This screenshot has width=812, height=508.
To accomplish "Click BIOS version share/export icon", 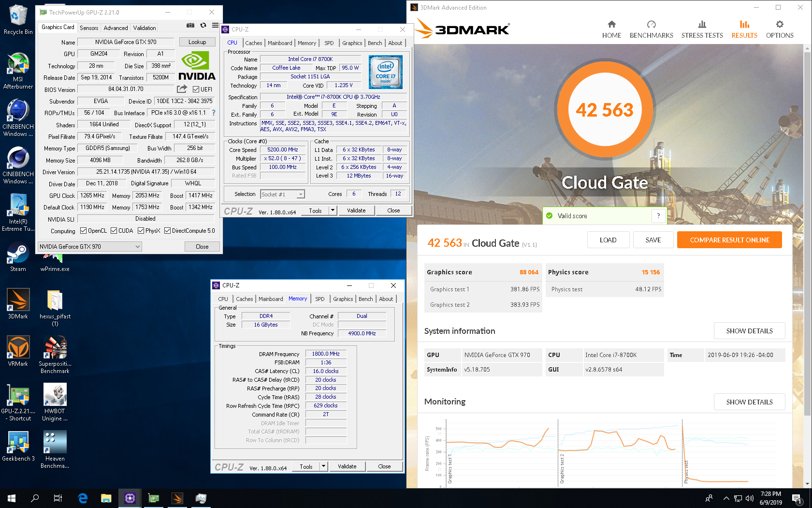I will (x=182, y=89).
